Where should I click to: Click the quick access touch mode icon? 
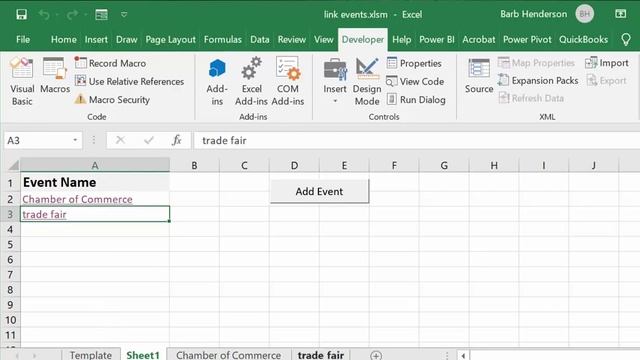click(101, 15)
